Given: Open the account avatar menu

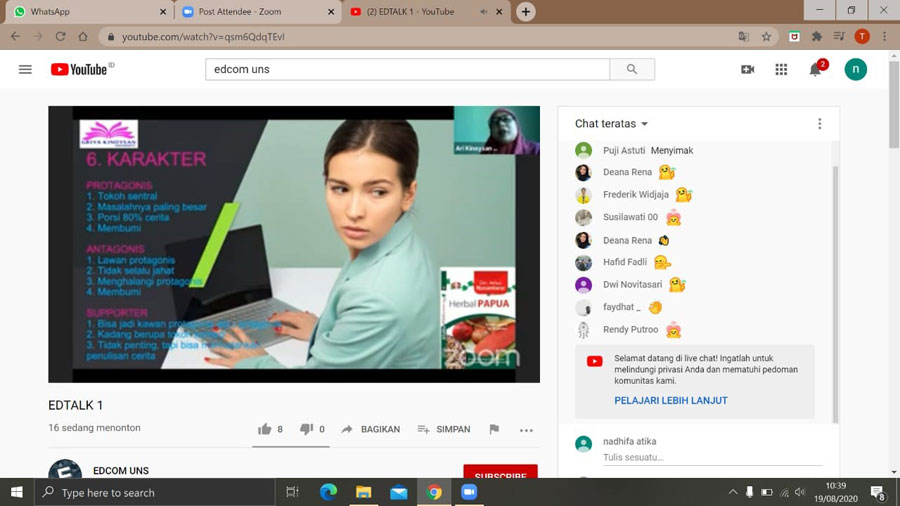Looking at the screenshot, I should [855, 69].
